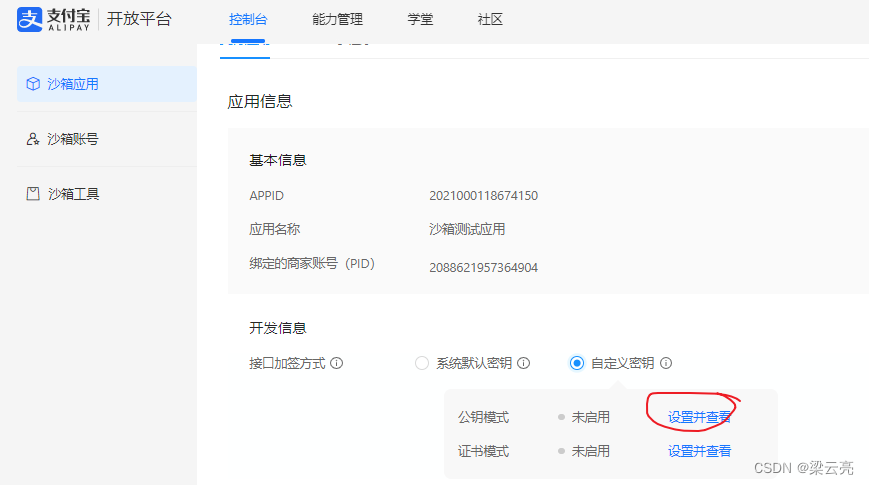
Task: Click the APPID value 2021000118674150
Action: click(x=483, y=196)
